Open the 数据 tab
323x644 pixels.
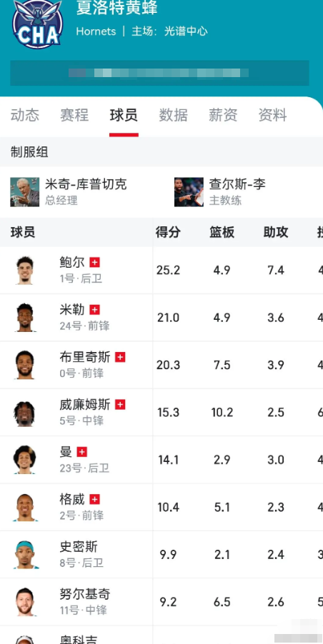174,115
